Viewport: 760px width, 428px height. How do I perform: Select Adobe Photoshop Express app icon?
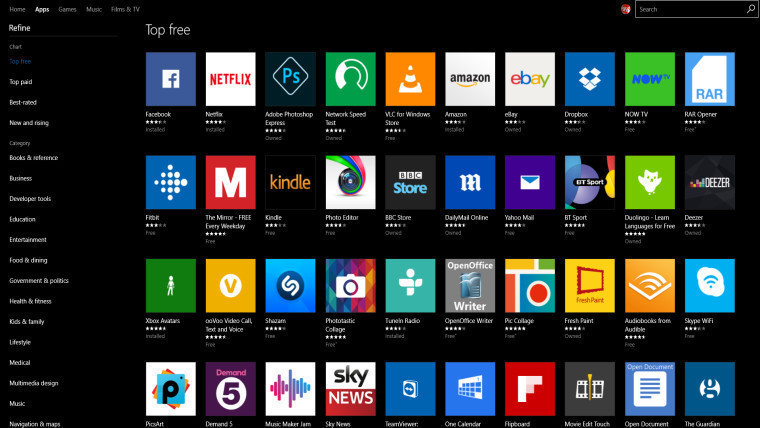click(x=290, y=79)
